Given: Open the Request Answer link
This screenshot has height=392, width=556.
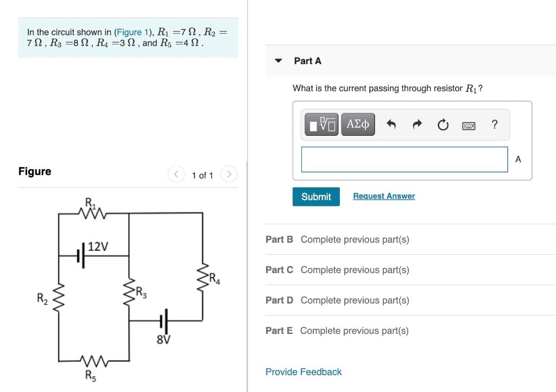Looking at the screenshot, I should pos(383,196).
